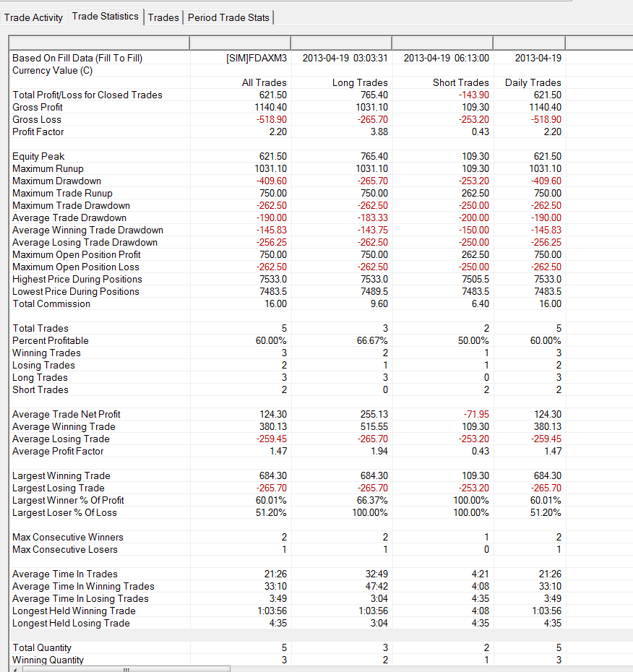The width and height of the screenshot is (633, 672).
Task: Select the 'Total Quantity' row label
Action: pyautogui.click(x=42, y=648)
